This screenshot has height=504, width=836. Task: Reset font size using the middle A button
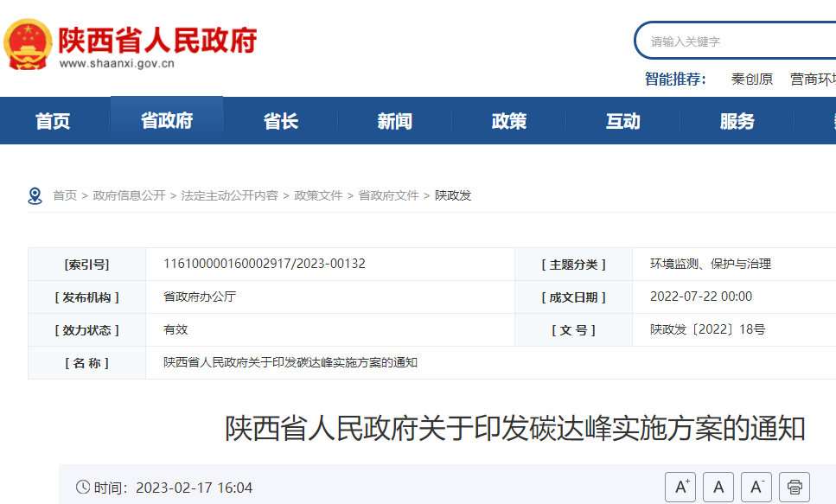click(718, 487)
